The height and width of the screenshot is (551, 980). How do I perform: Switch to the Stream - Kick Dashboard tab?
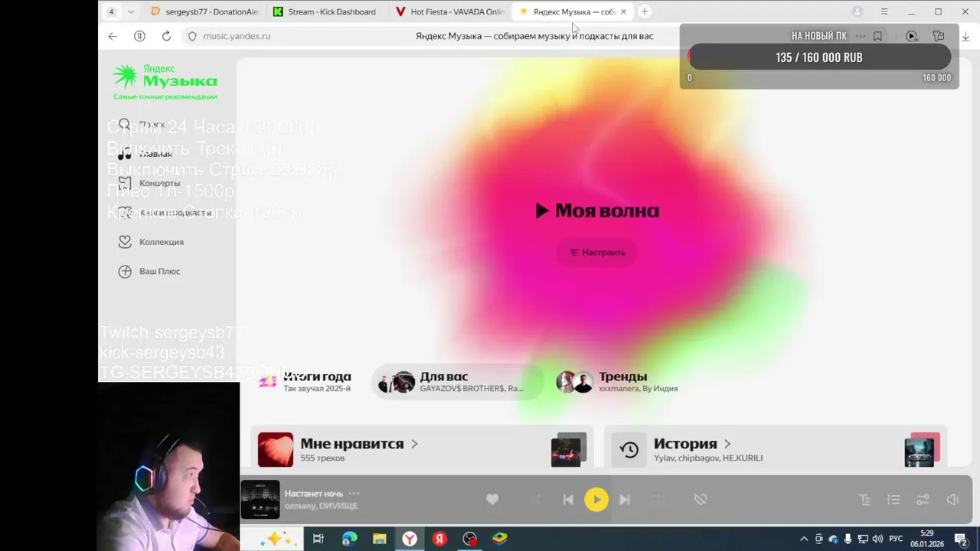click(327, 11)
